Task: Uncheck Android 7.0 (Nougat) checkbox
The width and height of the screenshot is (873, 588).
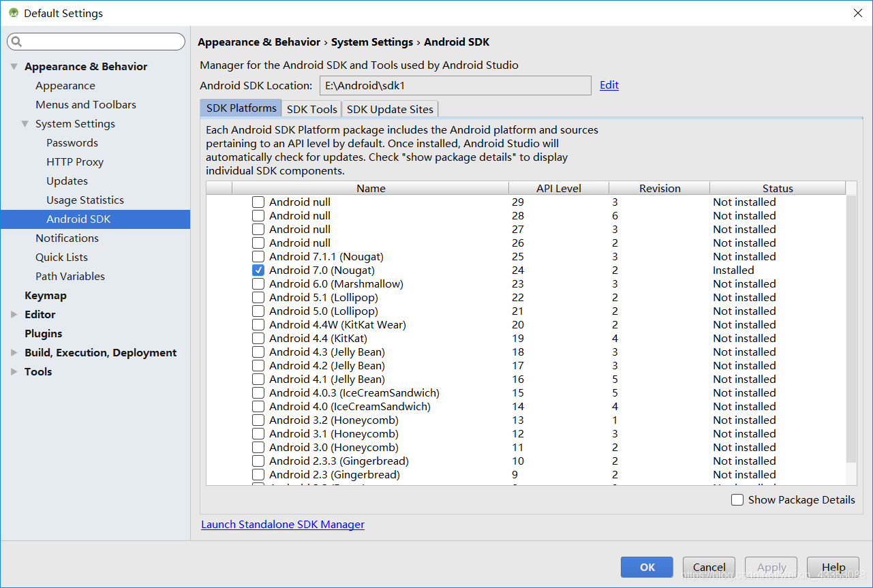Action: click(x=258, y=270)
